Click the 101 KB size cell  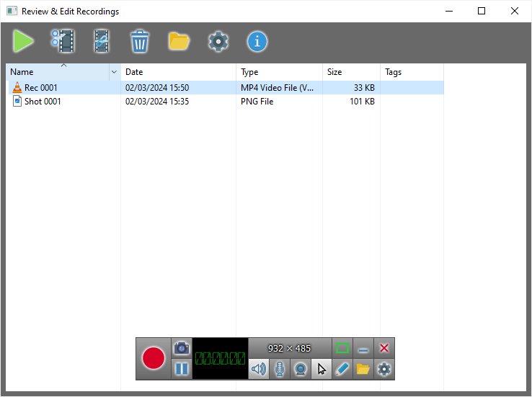[362, 102]
